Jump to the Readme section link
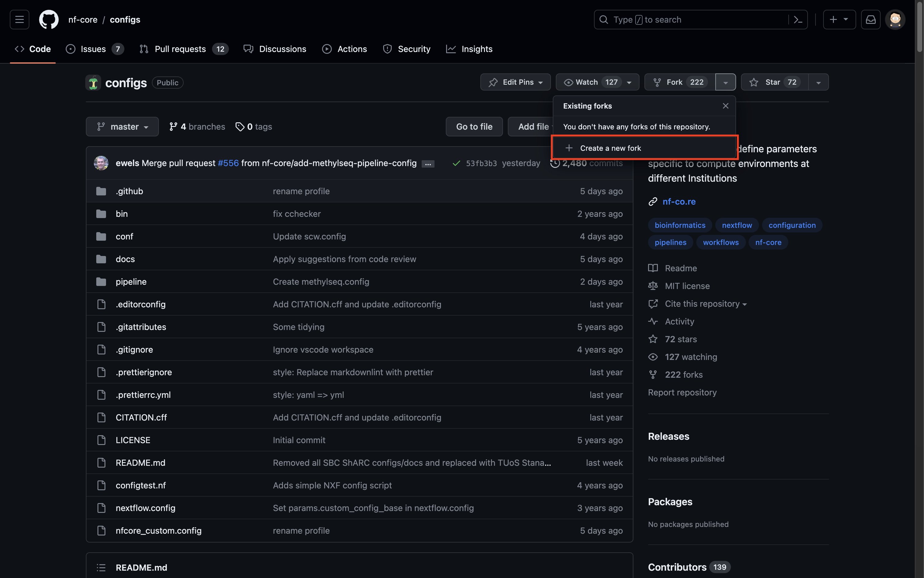 [673, 269]
